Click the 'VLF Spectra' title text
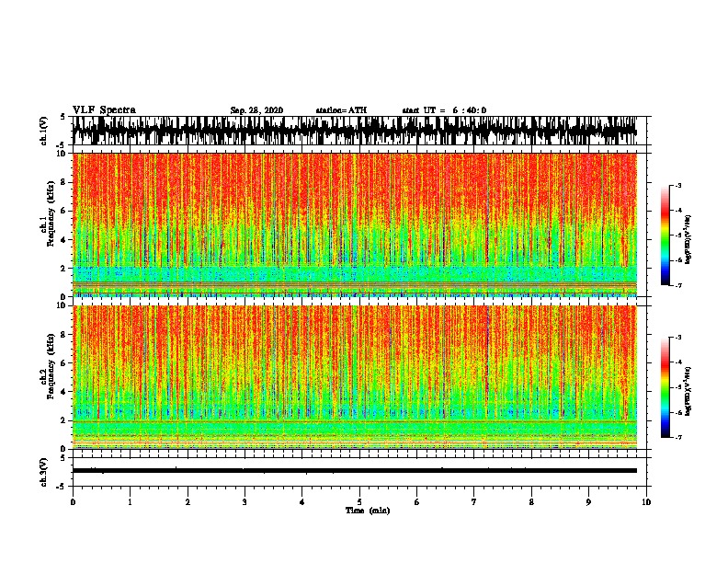 point(104,110)
